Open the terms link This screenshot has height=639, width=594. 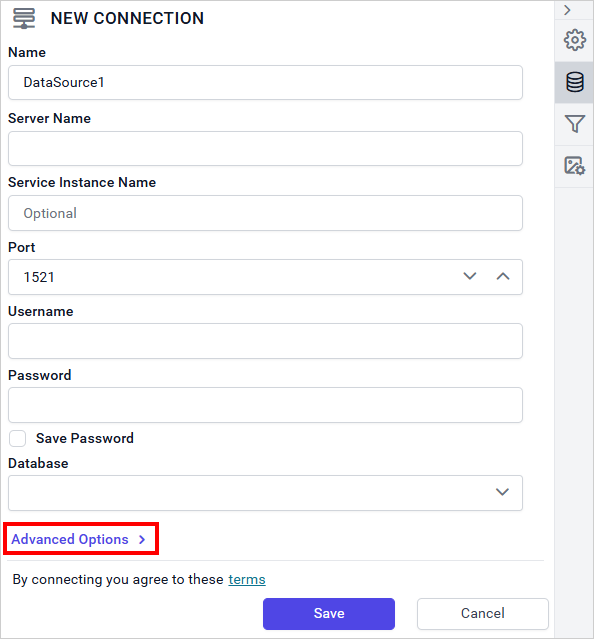coord(247,580)
